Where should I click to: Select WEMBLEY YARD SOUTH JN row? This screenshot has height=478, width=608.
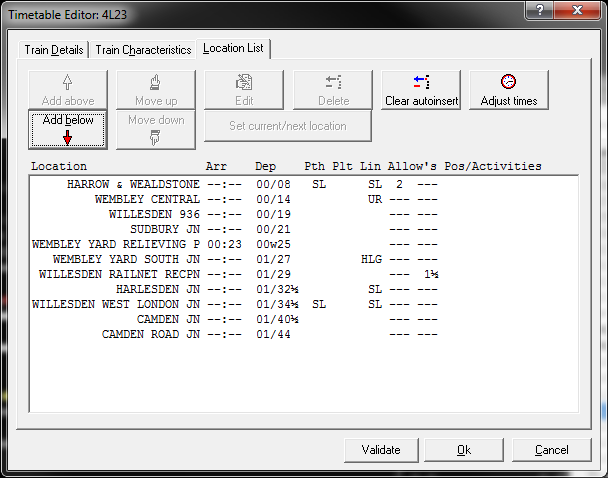[x=304, y=259]
